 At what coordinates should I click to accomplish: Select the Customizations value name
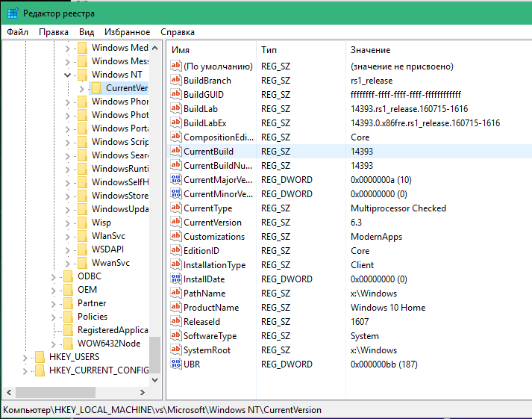click(213, 237)
